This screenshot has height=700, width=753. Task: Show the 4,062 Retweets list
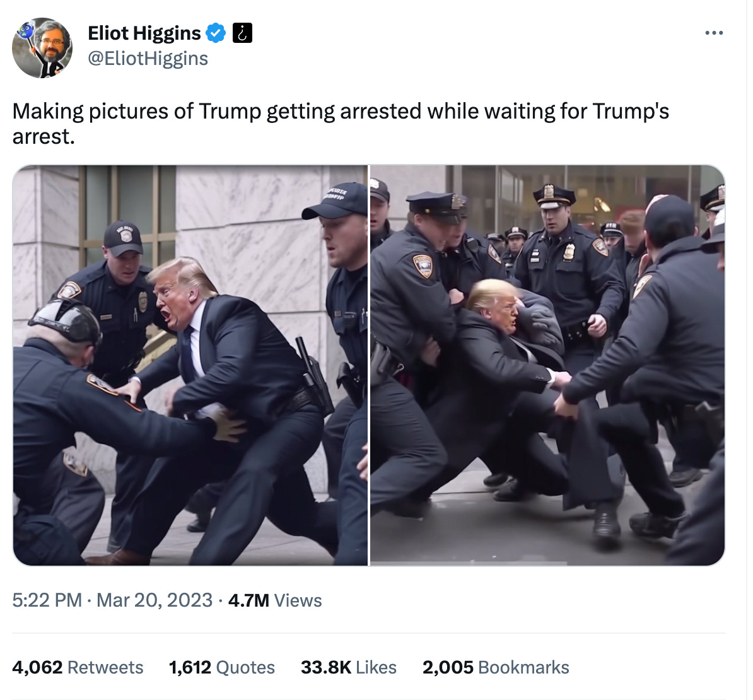(78, 667)
